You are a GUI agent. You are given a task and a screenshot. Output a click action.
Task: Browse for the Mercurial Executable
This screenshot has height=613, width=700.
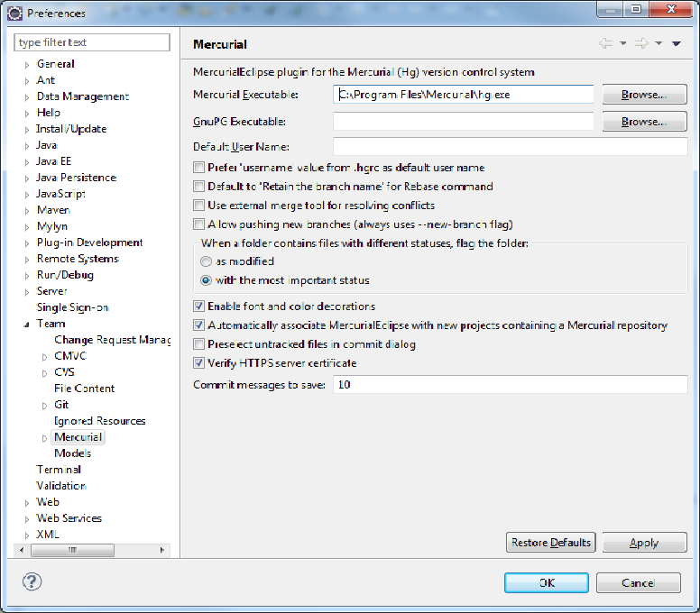point(644,95)
